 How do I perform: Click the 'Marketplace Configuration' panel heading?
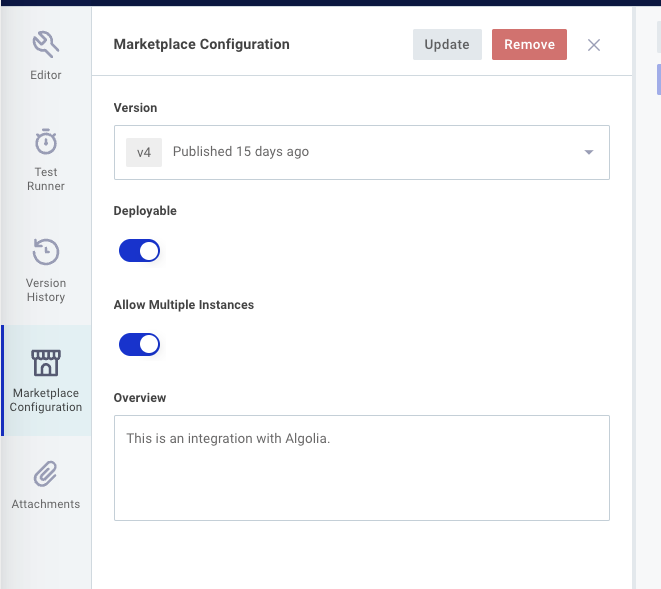click(x=202, y=44)
